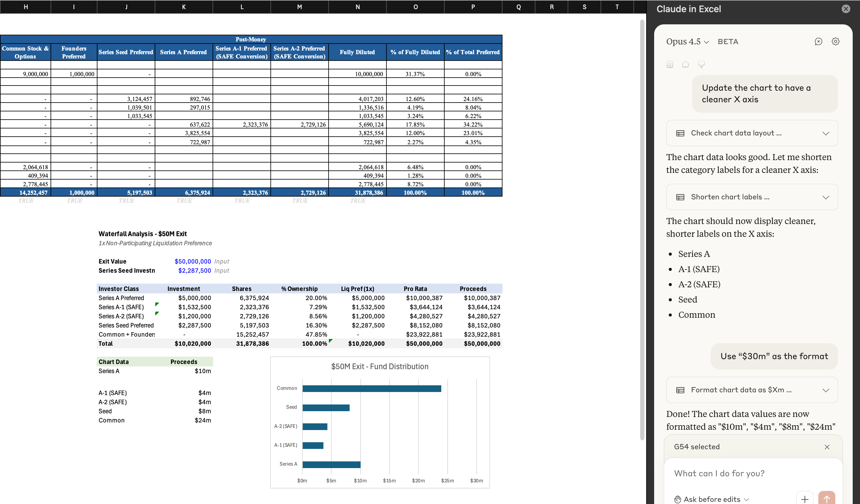The width and height of the screenshot is (860, 504).
Task: Select the $50,000,000 Exit Value cell
Action: 192,261
